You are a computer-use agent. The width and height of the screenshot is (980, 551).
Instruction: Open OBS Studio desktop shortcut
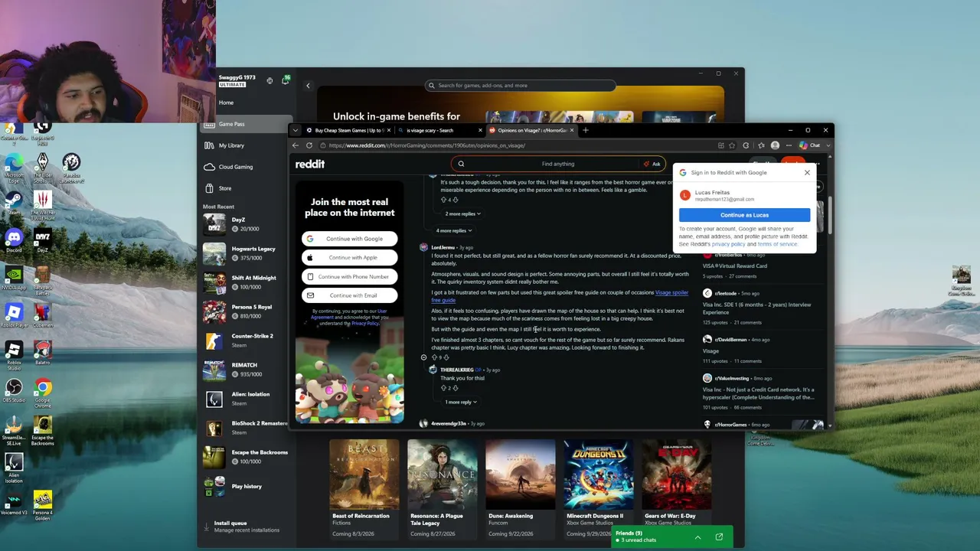click(x=13, y=390)
